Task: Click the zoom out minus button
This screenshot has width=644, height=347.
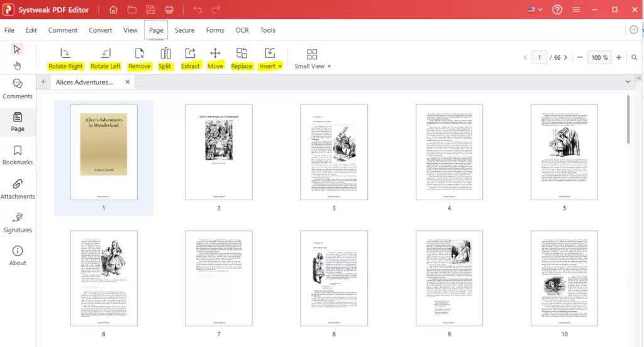Action: (x=580, y=57)
